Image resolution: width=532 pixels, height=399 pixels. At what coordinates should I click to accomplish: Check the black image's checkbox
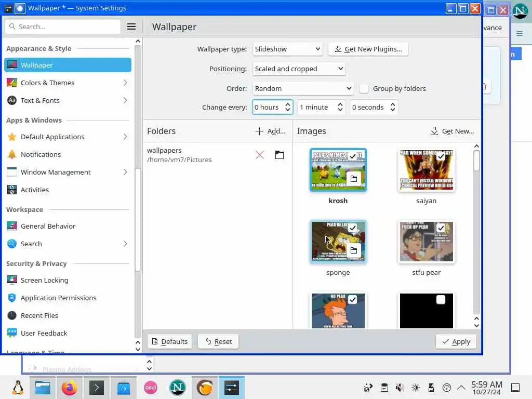click(x=441, y=300)
